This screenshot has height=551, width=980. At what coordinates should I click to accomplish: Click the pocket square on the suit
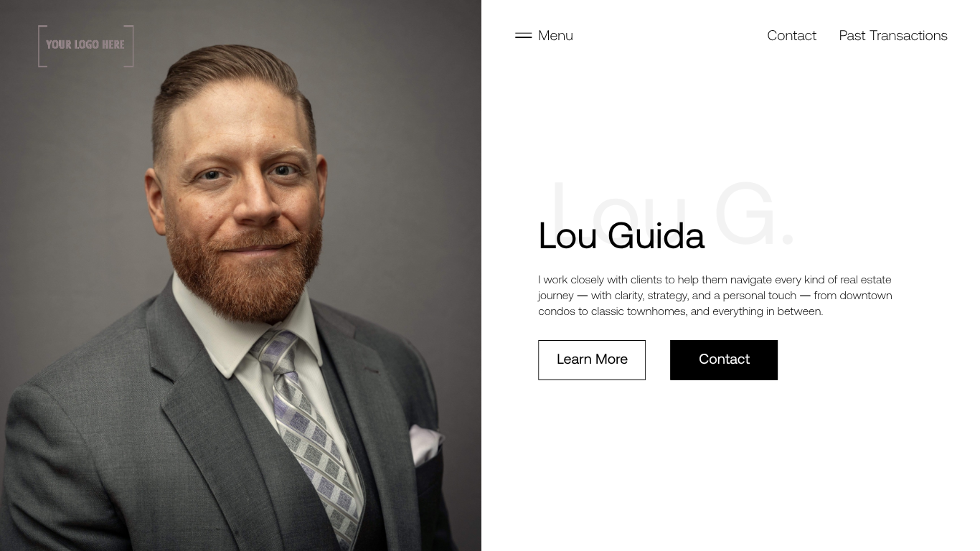click(x=425, y=445)
